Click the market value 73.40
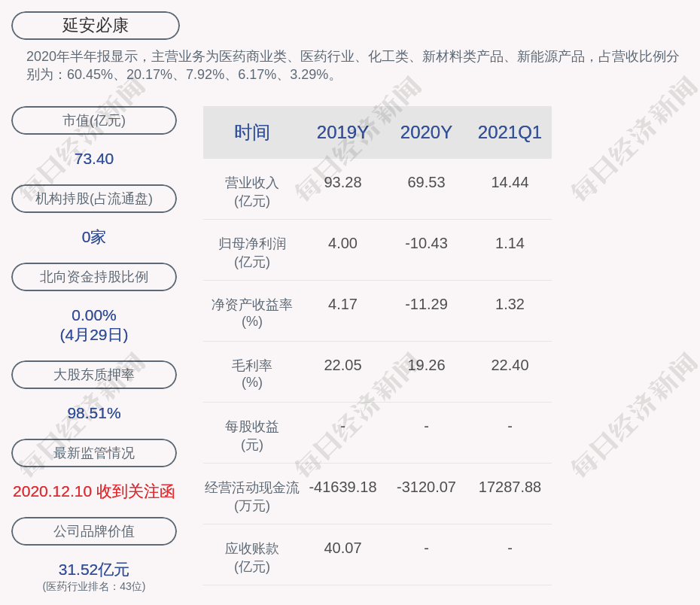Viewport: 700px width, 605px height. [x=94, y=159]
